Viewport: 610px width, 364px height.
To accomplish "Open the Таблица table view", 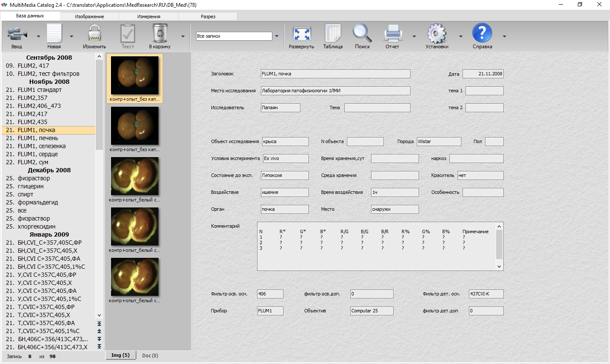I will [333, 34].
